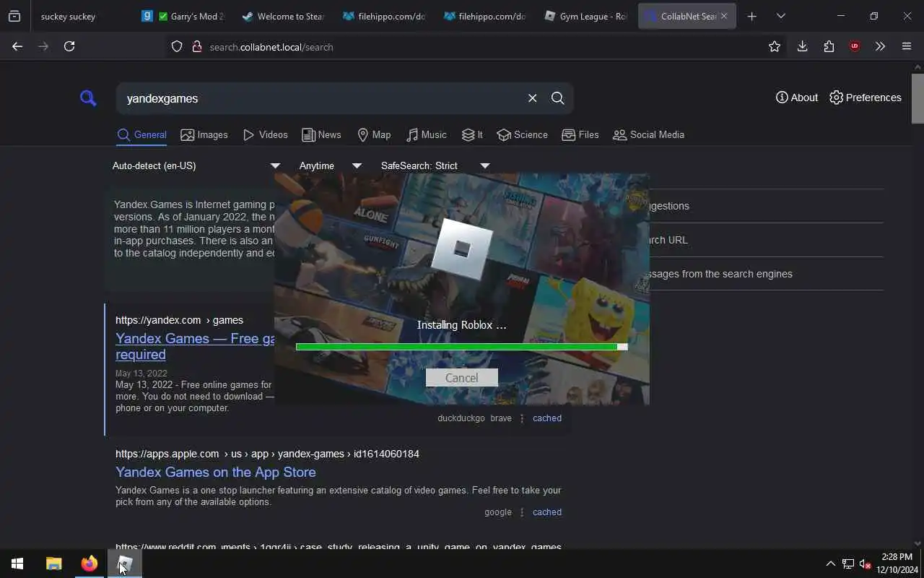
Task: Open cached link for yandex.com result
Action: pos(546,418)
